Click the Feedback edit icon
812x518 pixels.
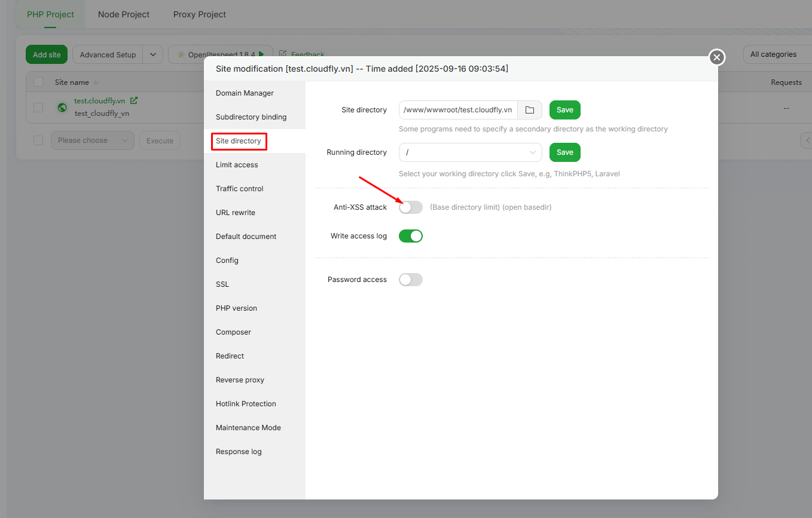[283, 54]
